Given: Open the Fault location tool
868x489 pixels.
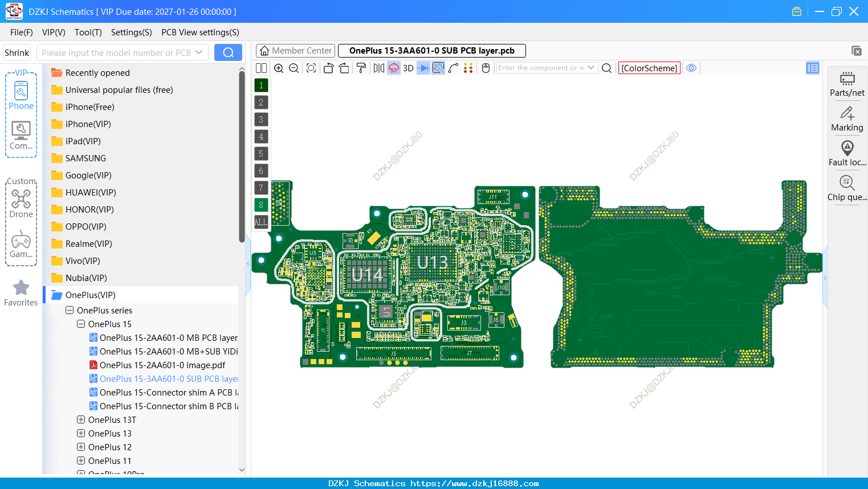Looking at the screenshot, I should coord(847,154).
